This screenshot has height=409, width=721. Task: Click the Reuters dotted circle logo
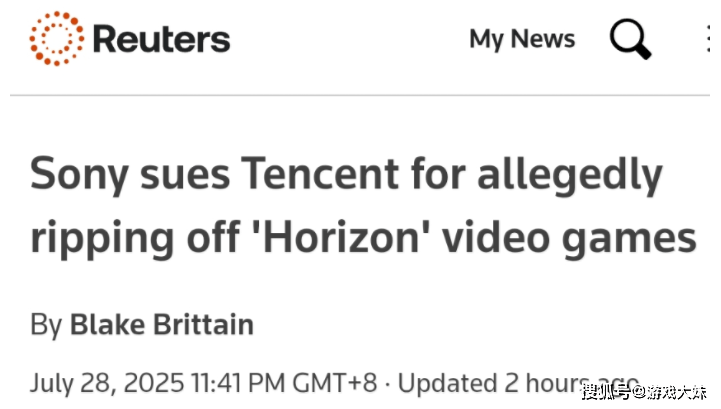(x=57, y=40)
